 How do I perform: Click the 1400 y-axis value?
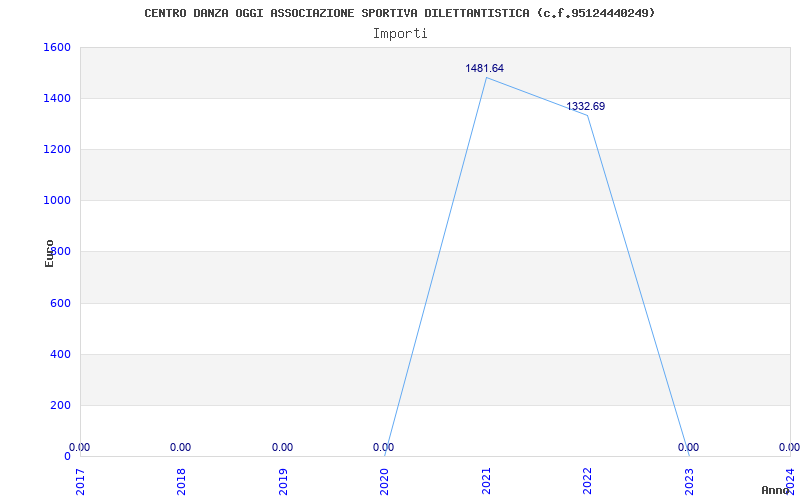(x=57, y=98)
